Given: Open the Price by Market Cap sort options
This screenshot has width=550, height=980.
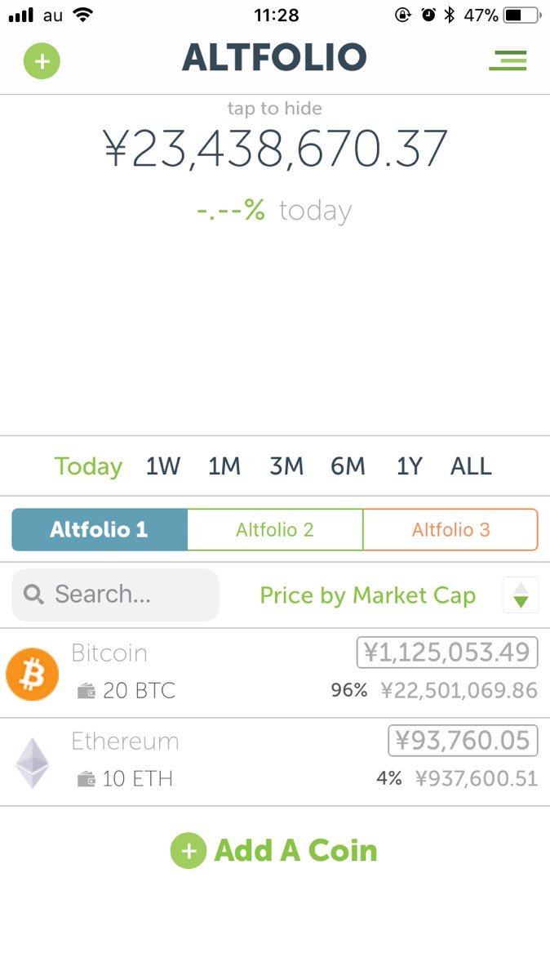Looking at the screenshot, I should (367, 595).
